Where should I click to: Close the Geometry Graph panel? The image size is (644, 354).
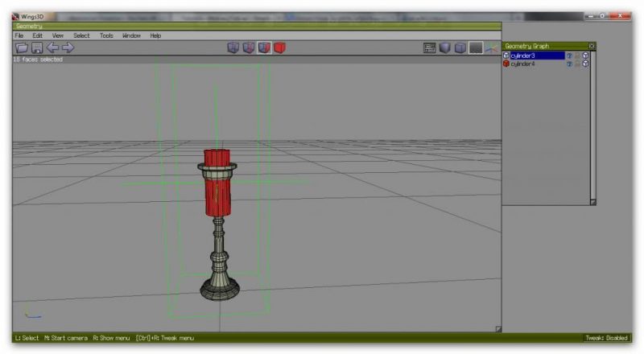tap(592, 46)
